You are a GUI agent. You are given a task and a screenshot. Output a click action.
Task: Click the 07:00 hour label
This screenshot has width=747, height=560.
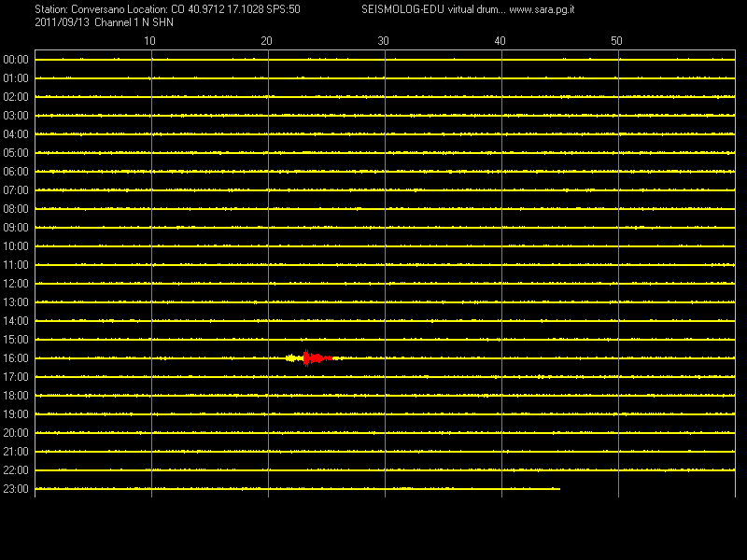16,190
